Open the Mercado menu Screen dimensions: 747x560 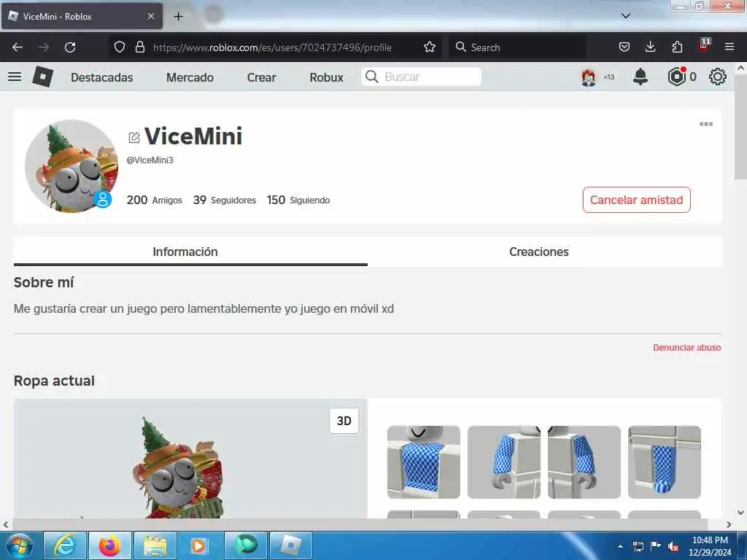190,77
